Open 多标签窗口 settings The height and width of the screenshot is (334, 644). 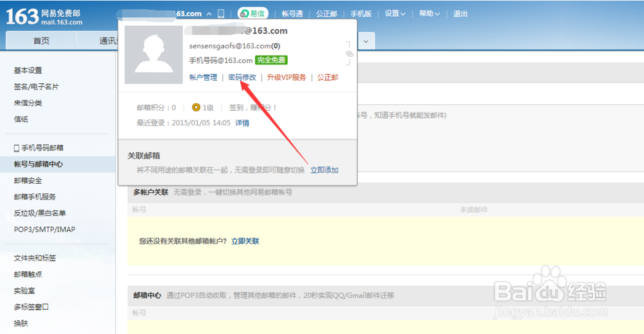point(31,307)
